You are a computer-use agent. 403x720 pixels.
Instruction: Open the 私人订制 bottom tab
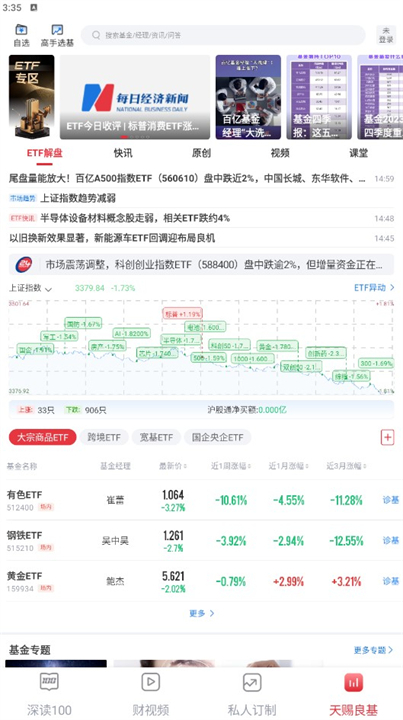click(x=252, y=694)
